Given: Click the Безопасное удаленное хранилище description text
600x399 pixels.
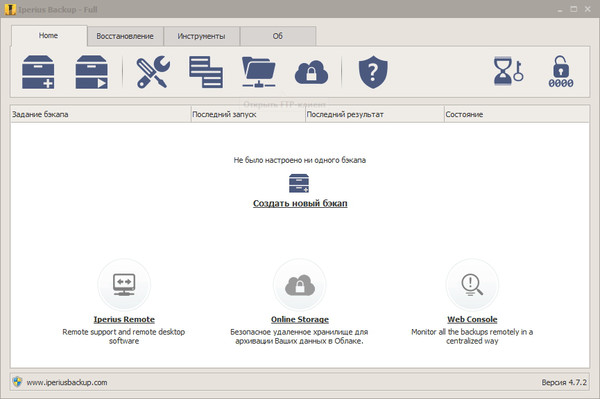Looking at the screenshot, I should [299, 336].
